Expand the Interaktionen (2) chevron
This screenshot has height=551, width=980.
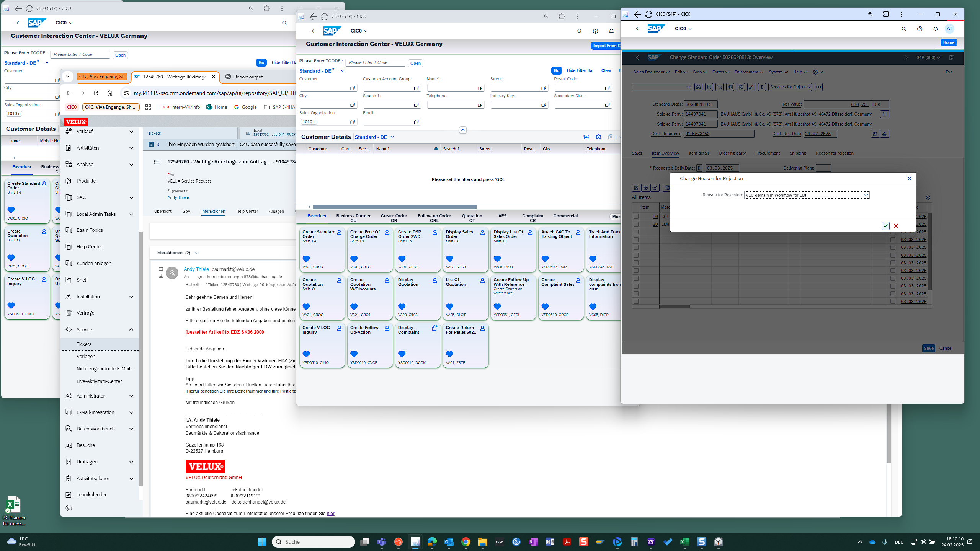(x=196, y=253)
